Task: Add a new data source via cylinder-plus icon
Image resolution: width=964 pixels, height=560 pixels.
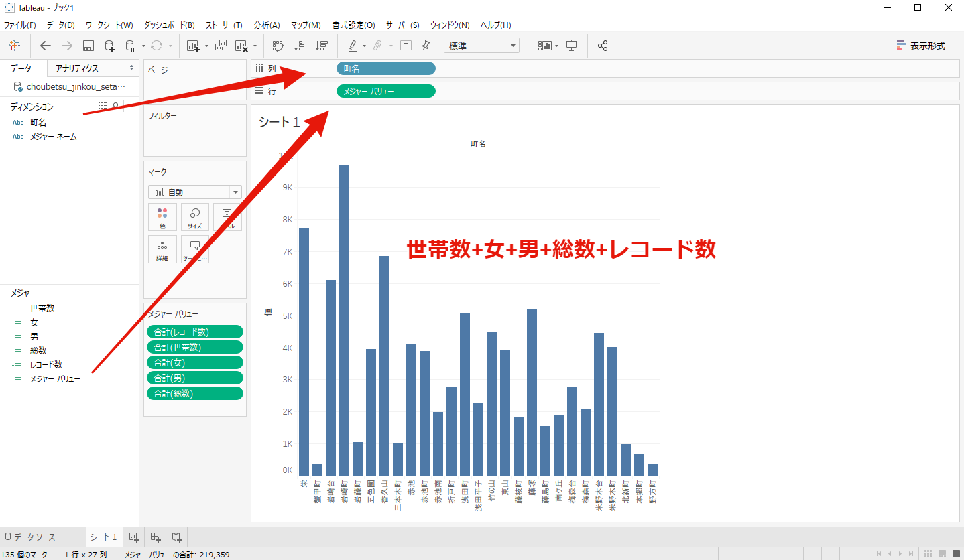Action: [109, 46]
